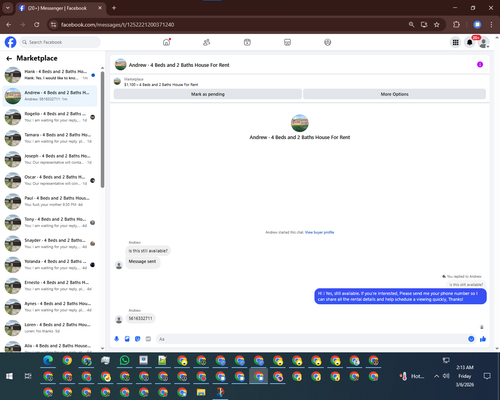Open Hank's rental conversation

(x=50, y=75)
